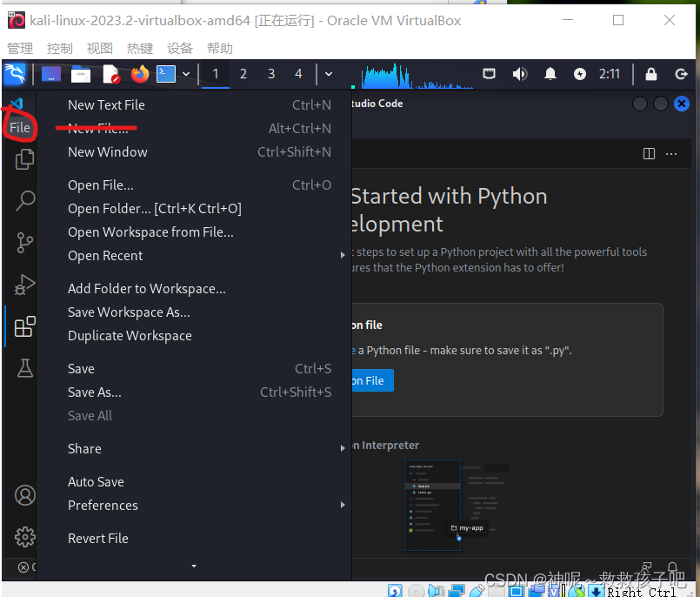Open the Search view in VS Code sidebar
This screenshot has width=700, height=597.
(x=24, y=200)
